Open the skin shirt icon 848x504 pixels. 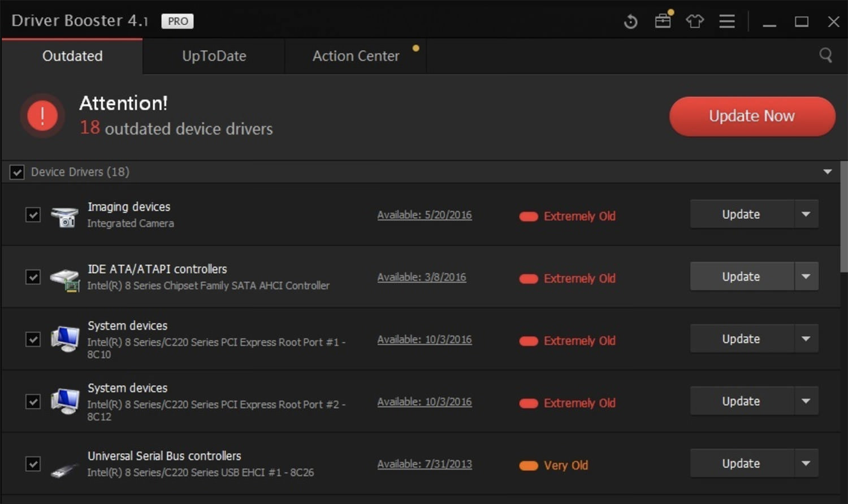pyautogui.click(x=695, y=21)
